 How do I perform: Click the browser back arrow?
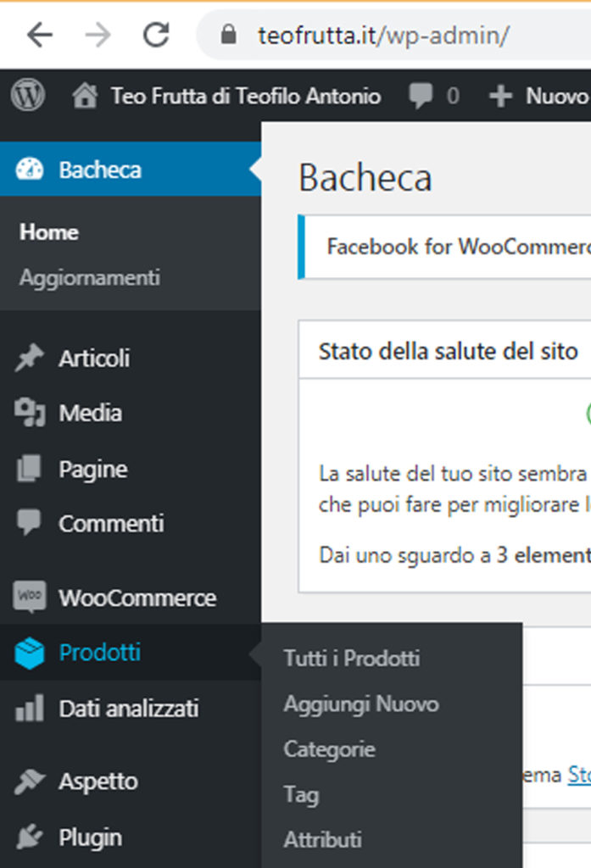coord(40,36)
